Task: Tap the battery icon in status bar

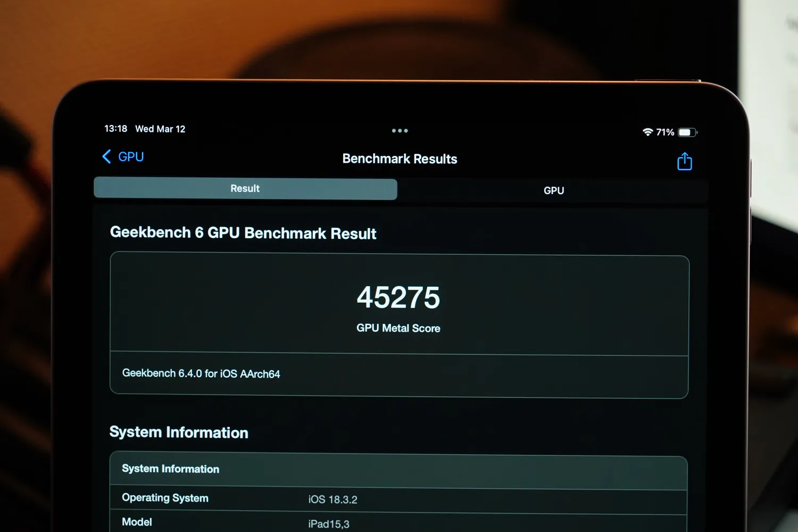Action: (687, 132)
